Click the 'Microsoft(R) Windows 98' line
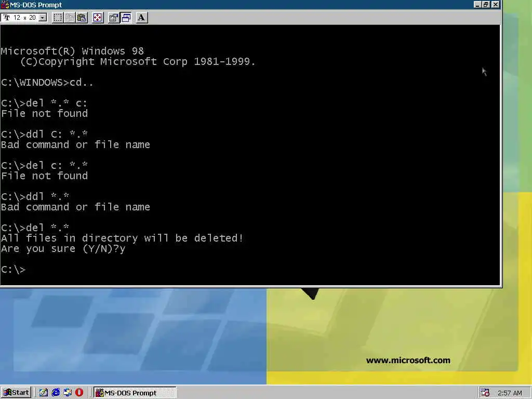 (x=72, y=51)
